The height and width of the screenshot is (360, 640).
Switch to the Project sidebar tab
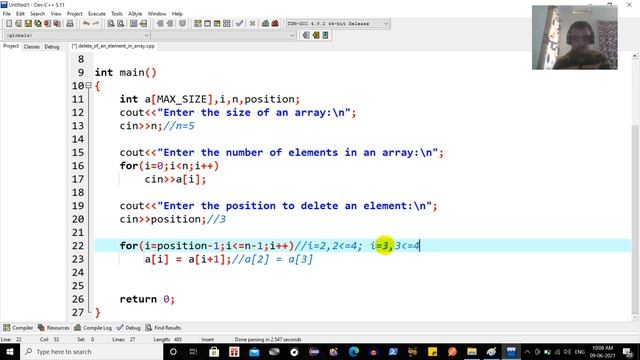[x=11, y=46]
